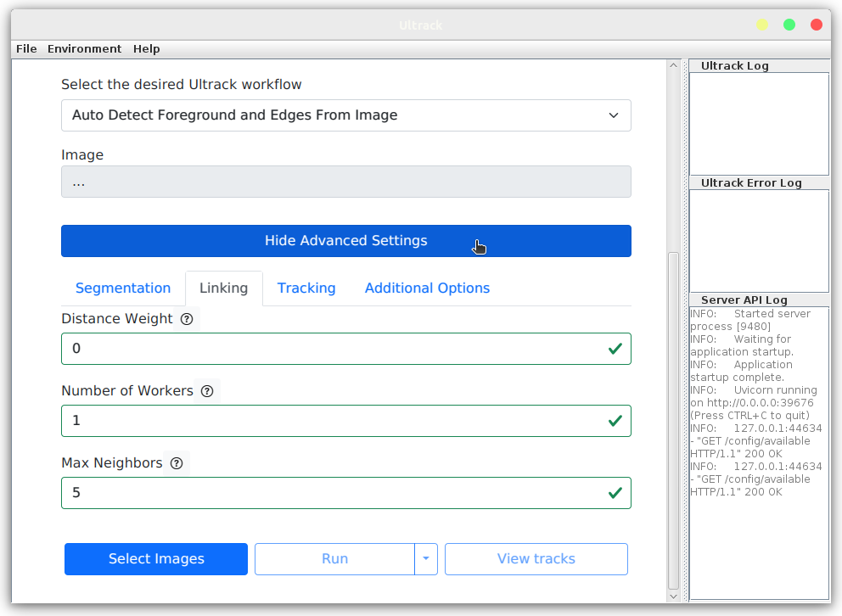Focus the Number of Workers field
This screenshot has width=842, height=616.
click(345, 421)
